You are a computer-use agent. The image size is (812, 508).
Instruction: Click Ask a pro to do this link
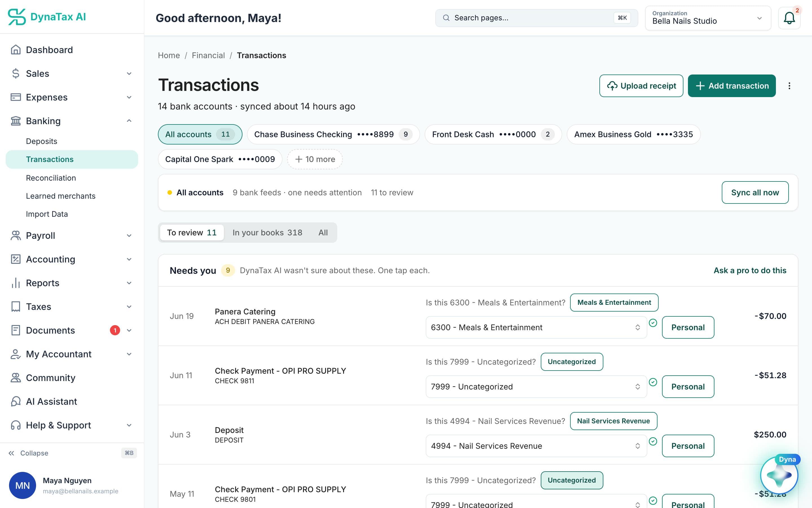[750, 270]
